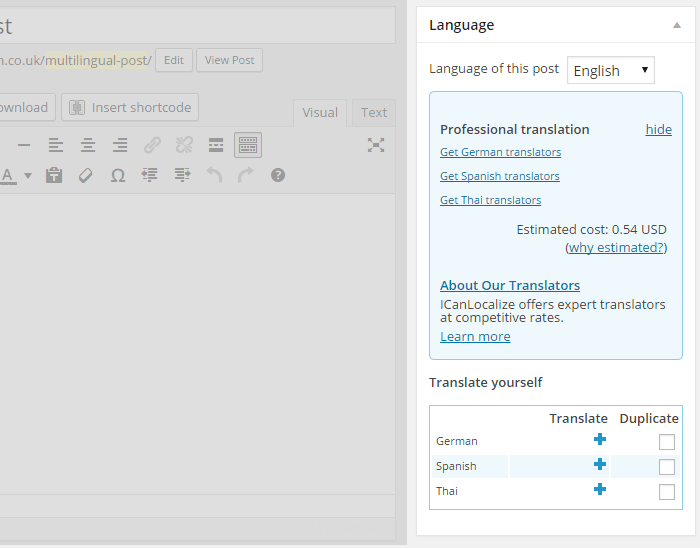Click the paste as text icon

coord(54,175)
